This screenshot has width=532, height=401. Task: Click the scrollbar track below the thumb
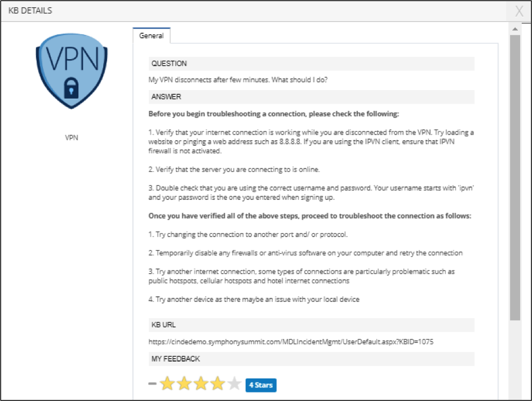[515, 359]
